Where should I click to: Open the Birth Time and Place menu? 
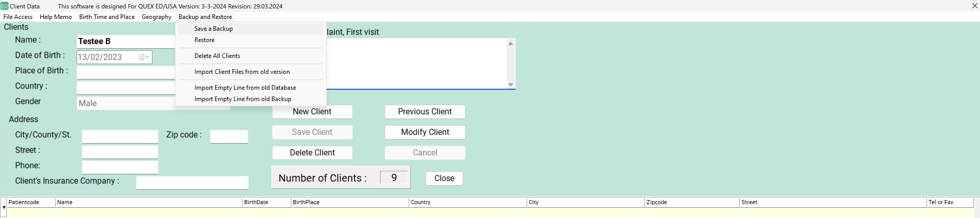click(x=107, y=17)
